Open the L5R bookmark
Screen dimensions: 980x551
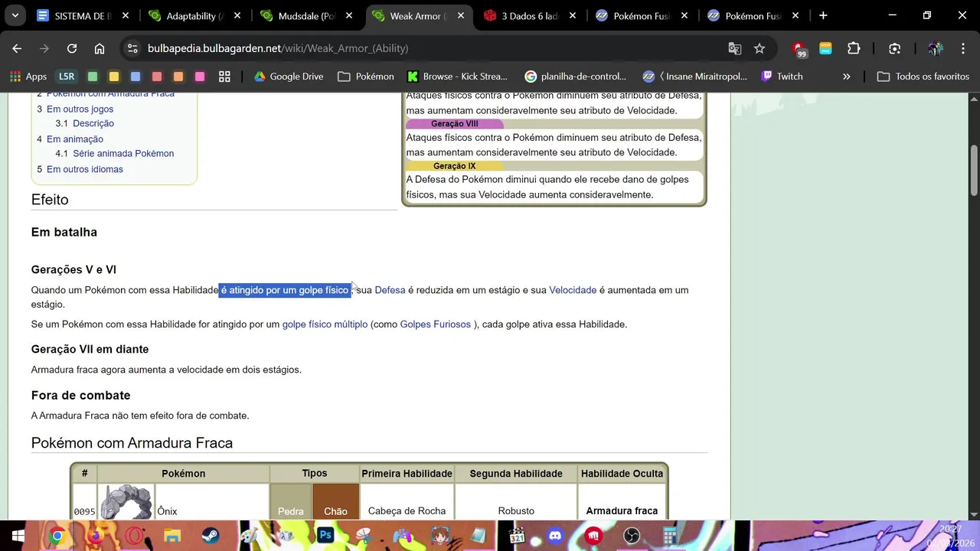67,77
